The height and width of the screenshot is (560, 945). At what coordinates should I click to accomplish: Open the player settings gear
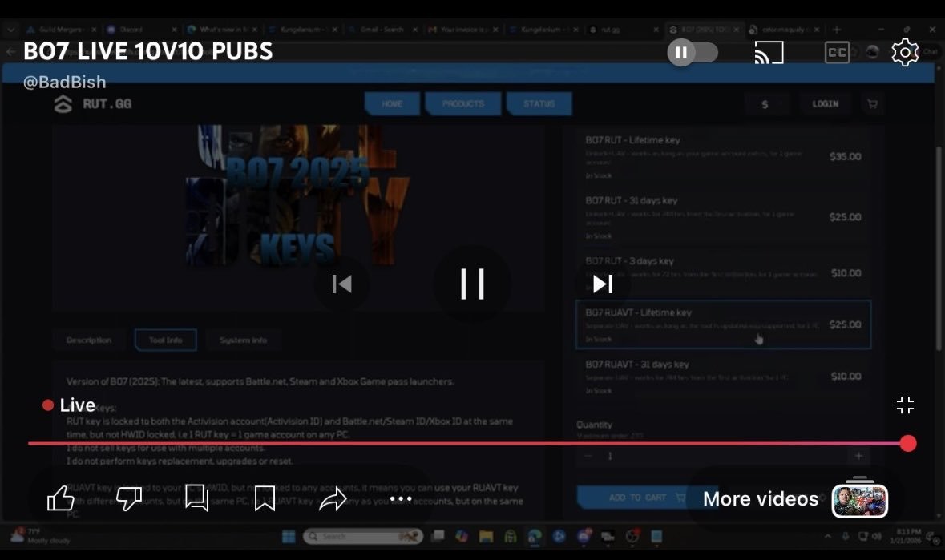(x=905, y=52)
